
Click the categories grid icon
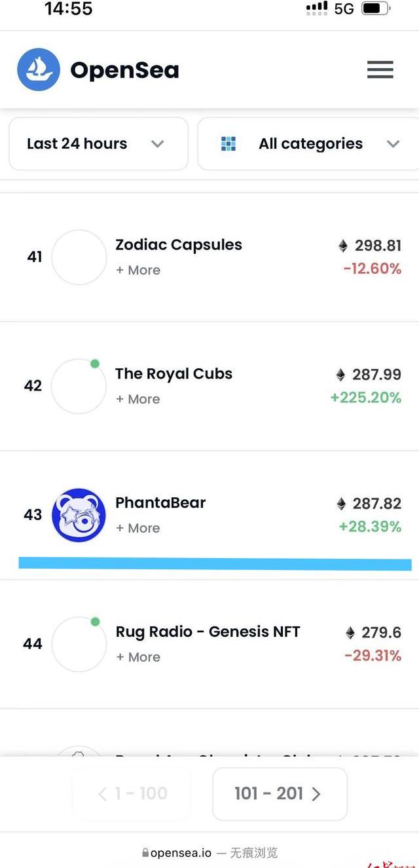click(x=228, y=144)
